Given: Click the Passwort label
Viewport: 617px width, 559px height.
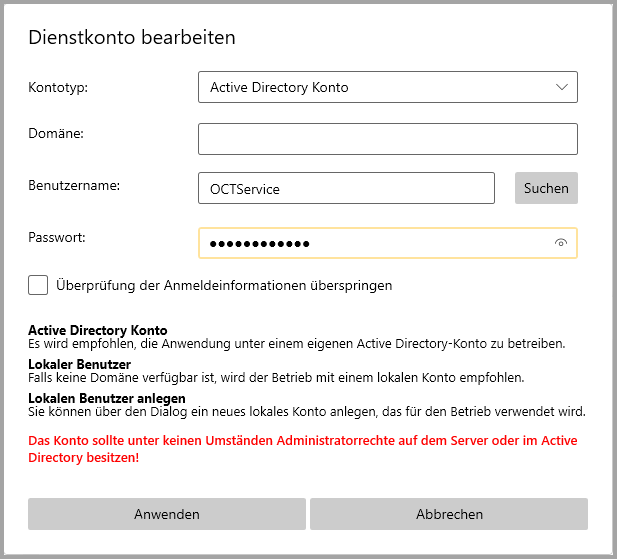Looking at the screenshot, I should (57, 238).
